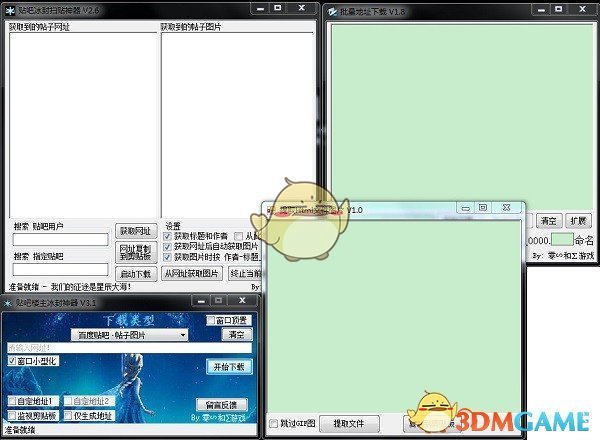Click the snowflake icon in V2.6 title bar
This screenshot has width=600, height=440.
(10, 11)
